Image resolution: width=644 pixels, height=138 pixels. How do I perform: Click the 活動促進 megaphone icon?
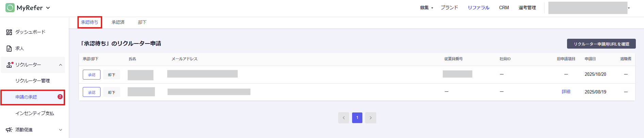click(x=9, y=130)
